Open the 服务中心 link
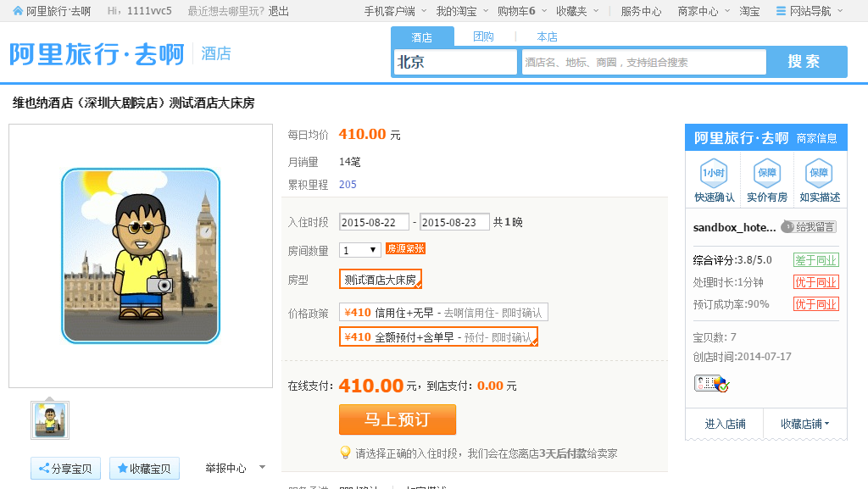 641,11
